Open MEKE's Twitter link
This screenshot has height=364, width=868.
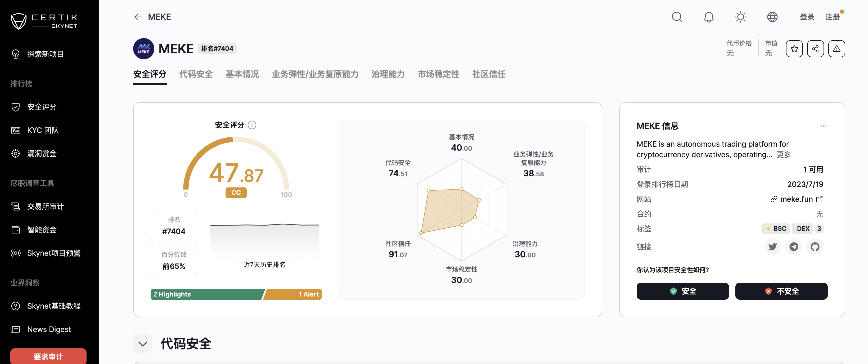[772, 247]
